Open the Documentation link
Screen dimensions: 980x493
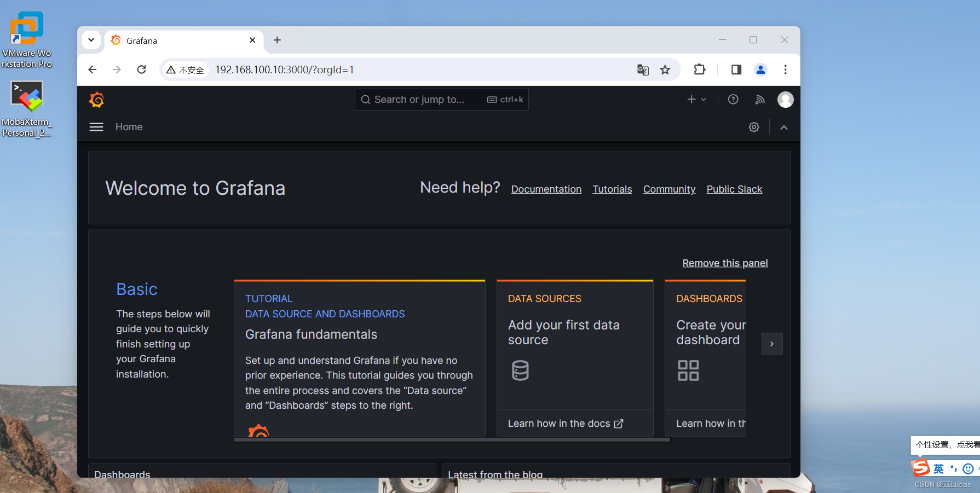pos(546,189)
